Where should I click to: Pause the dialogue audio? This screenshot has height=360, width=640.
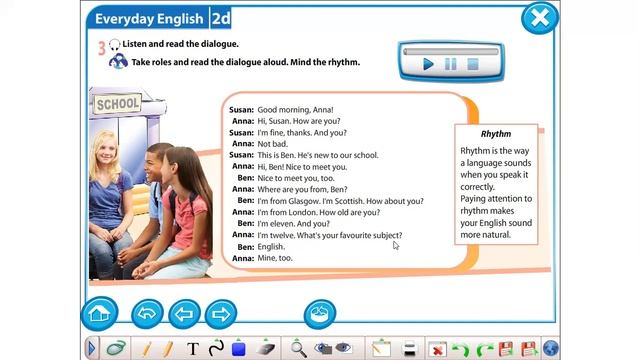pos(451,64)
